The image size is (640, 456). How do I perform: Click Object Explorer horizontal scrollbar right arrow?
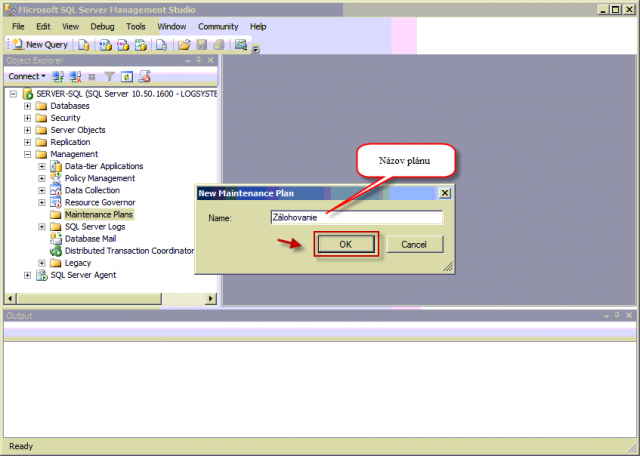pyautogui.click(x=211, y=298)
